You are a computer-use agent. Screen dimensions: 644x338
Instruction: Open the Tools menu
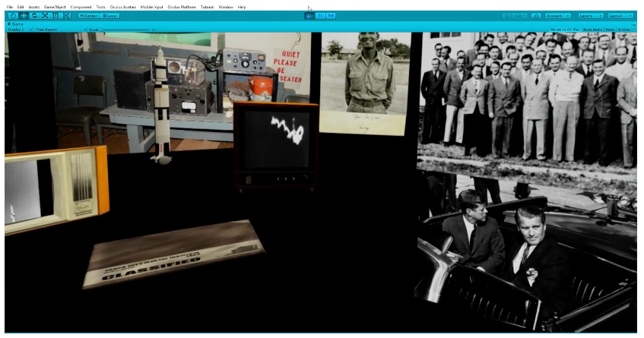[x=100, y=7]
